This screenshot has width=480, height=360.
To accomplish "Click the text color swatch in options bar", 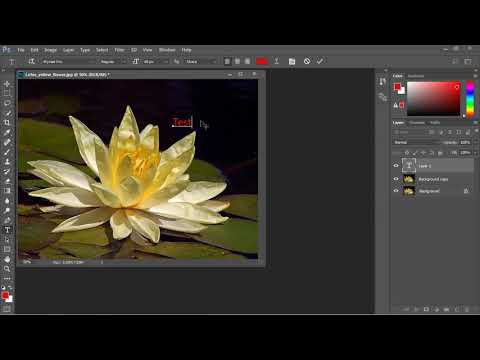I will pyautogui.click(x=262, y=61).
